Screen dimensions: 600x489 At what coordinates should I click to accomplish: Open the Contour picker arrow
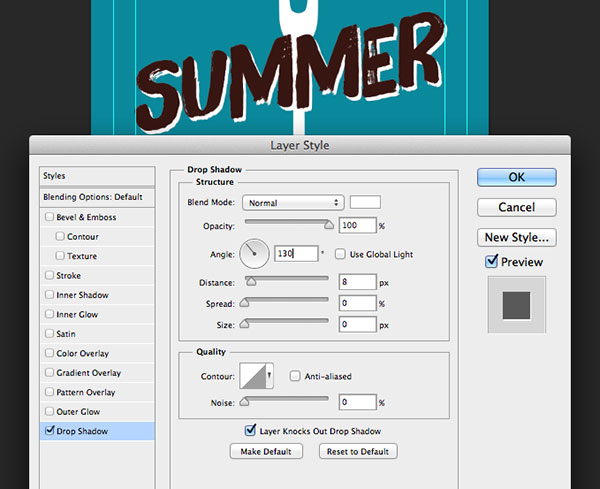[x=269, y=376]
